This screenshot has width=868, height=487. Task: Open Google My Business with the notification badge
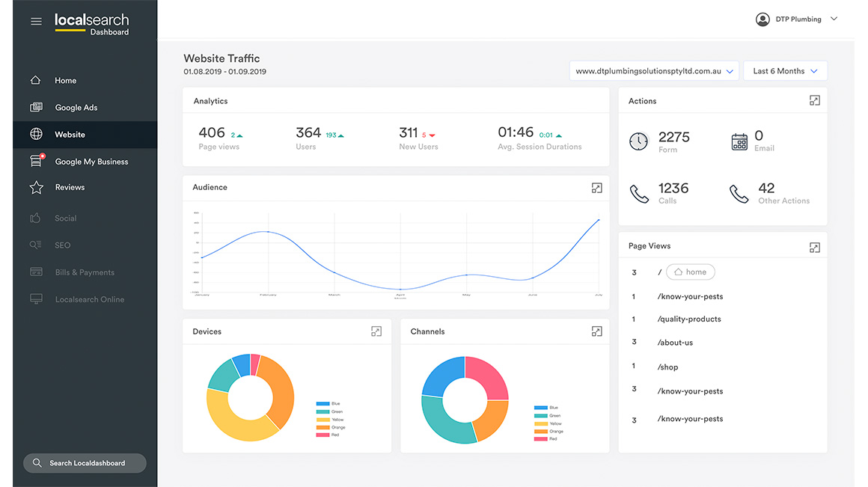tap(37, 161)
